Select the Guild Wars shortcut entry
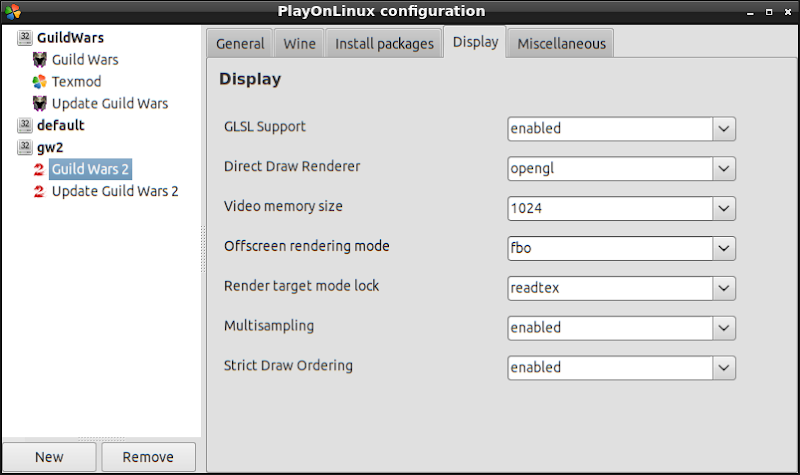The image size is (800, 475). click(x=85, y=60)
